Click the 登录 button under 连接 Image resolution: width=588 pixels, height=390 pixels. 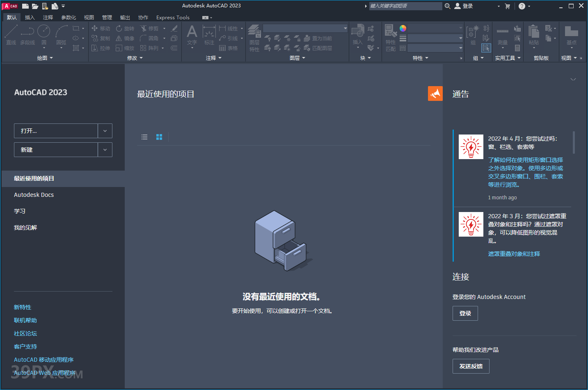click(465, 313)
